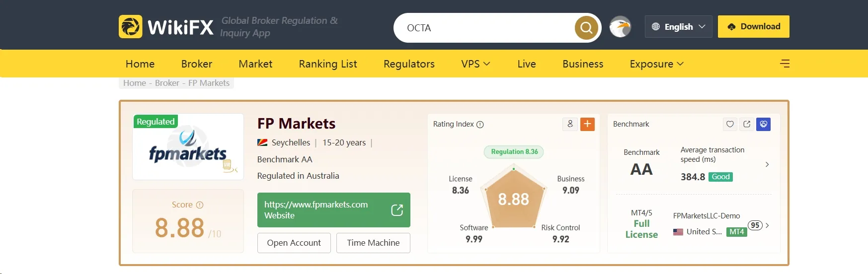
Task: Click the Good speed label
Action: [x=720, y=177]
